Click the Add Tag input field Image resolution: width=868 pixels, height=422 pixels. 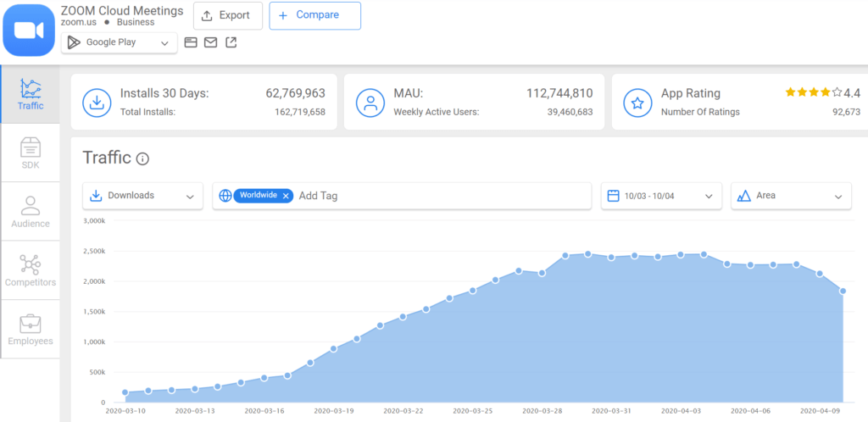click(442, 196)
